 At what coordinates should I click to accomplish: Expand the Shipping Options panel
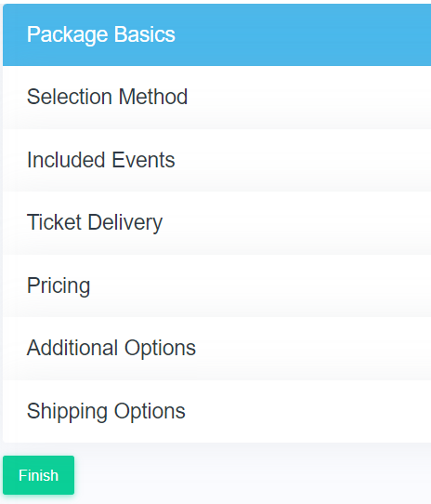tap(216, 411)
